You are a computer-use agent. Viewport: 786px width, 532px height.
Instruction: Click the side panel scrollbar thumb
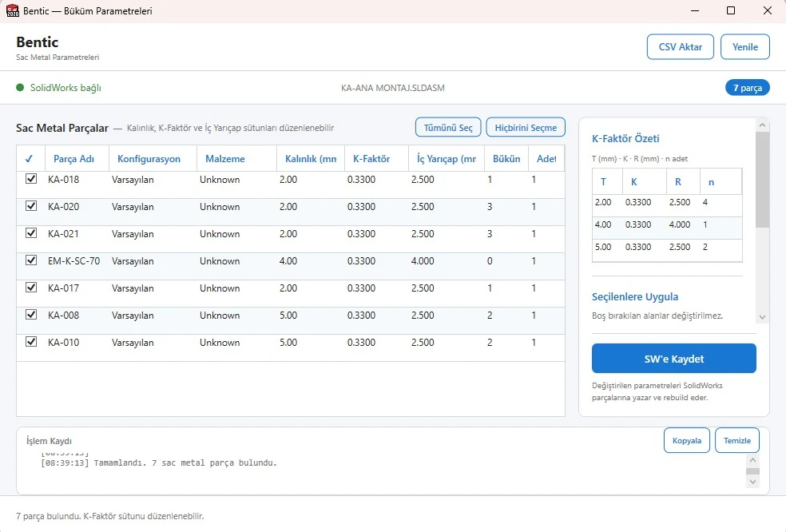(763, 180)
